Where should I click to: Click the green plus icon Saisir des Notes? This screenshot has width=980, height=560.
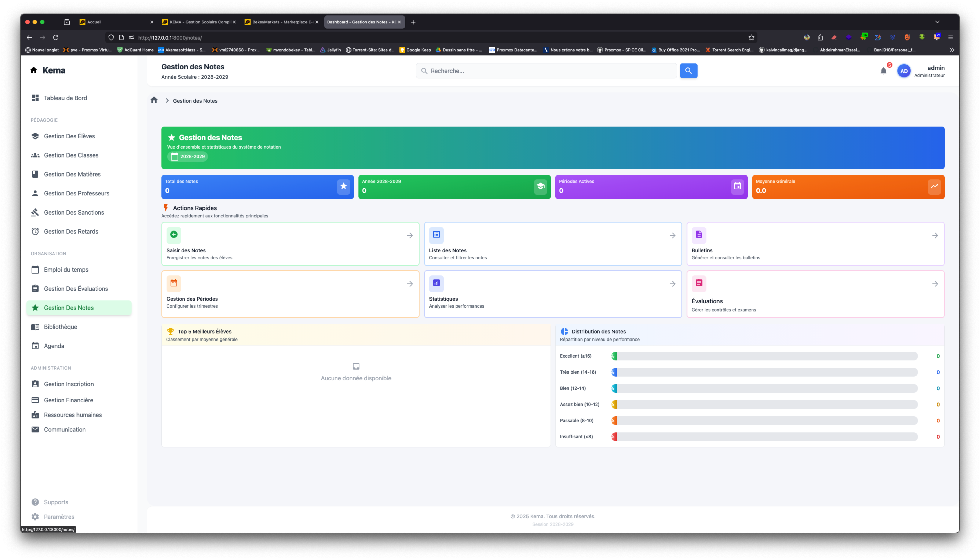point(174,235)
